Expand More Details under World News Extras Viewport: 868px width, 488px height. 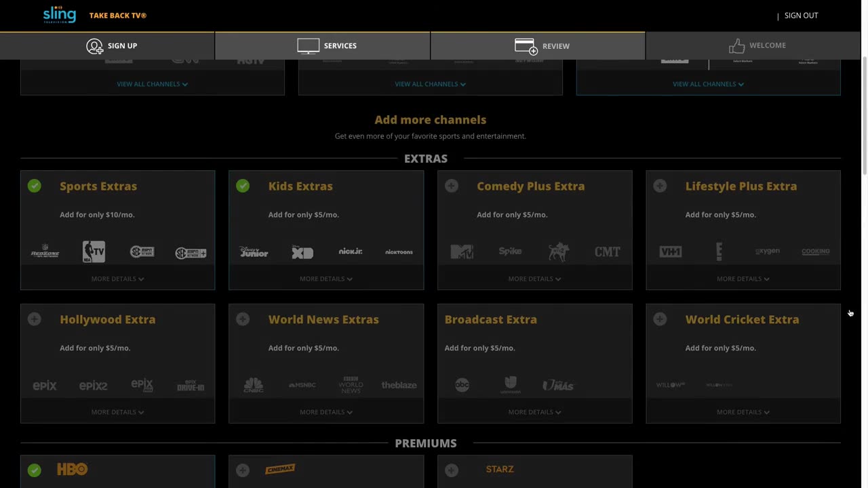[x=326, y=412]
